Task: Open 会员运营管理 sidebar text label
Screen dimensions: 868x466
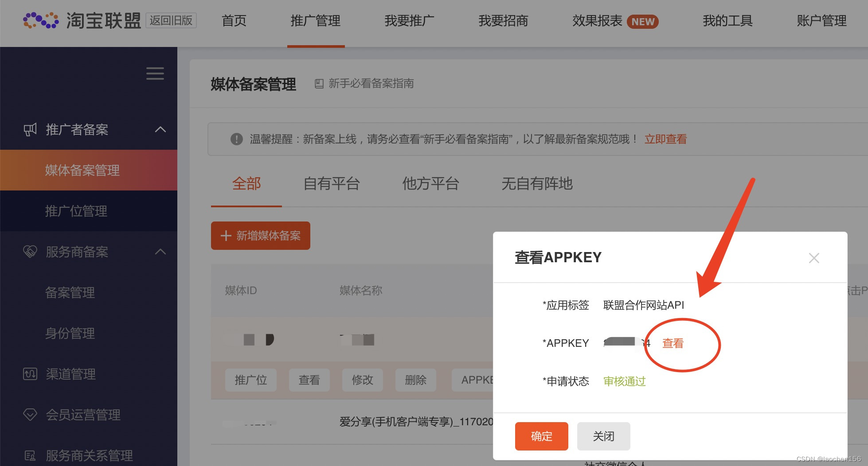Action: click(83, 415)
